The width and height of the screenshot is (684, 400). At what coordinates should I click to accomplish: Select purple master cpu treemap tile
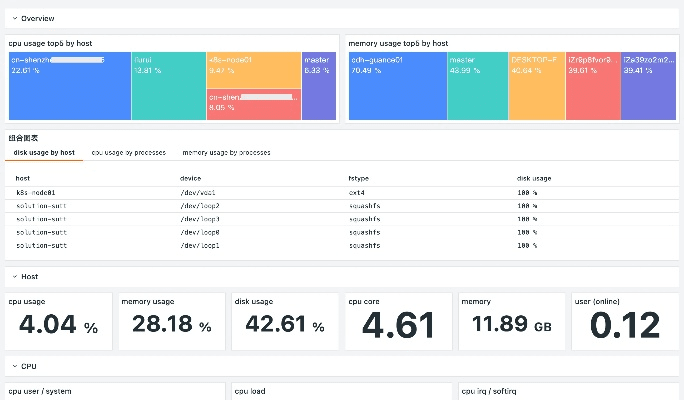coord(319,86)
